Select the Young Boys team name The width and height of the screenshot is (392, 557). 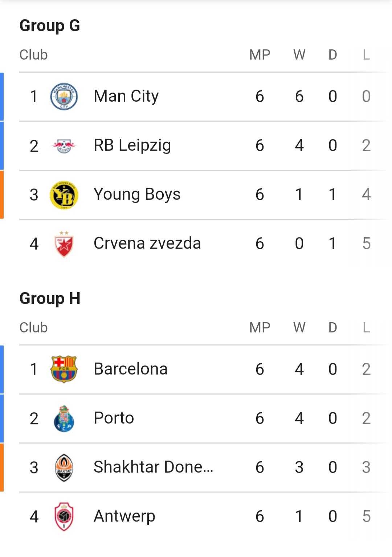click(137, 194)
